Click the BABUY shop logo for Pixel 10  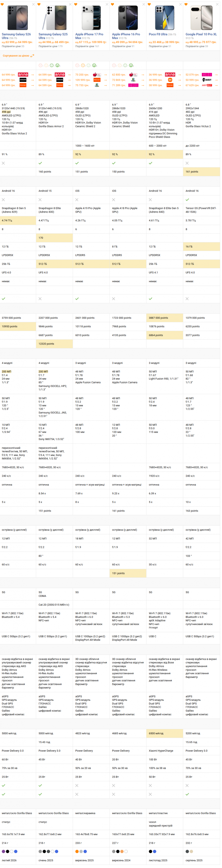coord(207,80)
